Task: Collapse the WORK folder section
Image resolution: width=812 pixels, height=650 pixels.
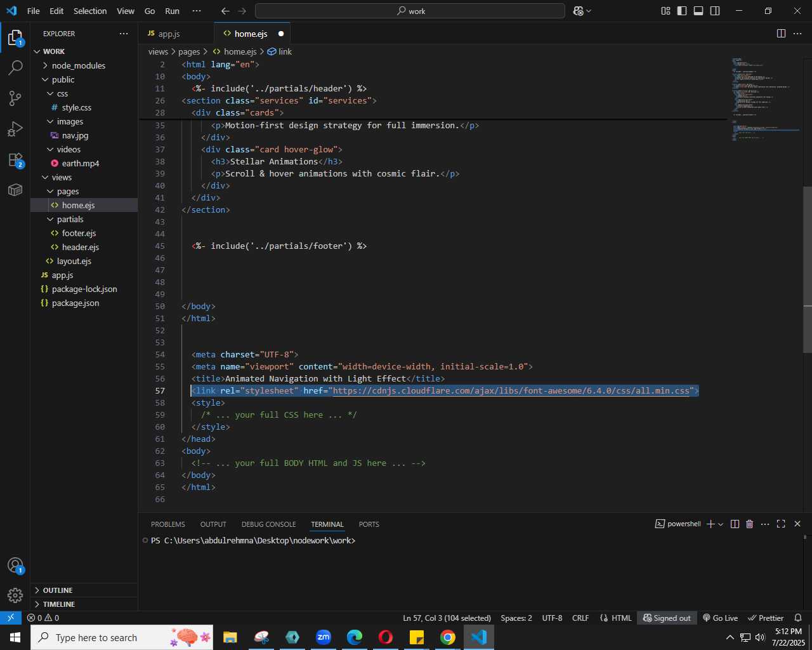Action: click(84, 51)
